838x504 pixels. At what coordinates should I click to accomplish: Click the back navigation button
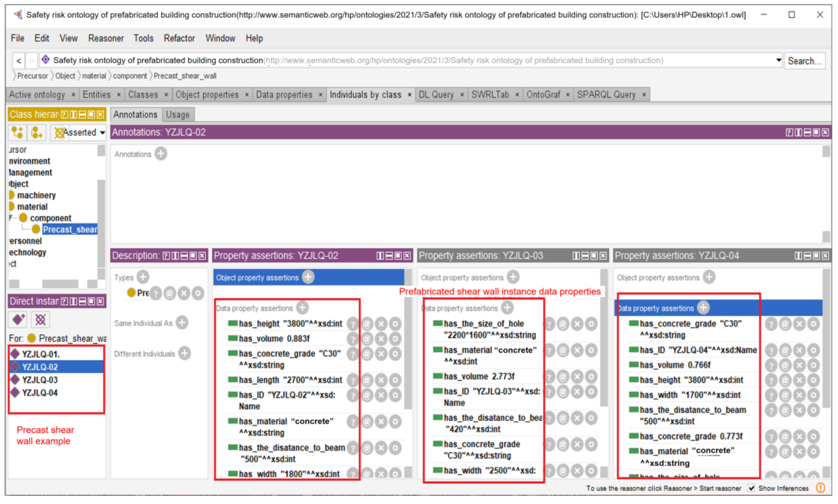(x=19, y=61)
